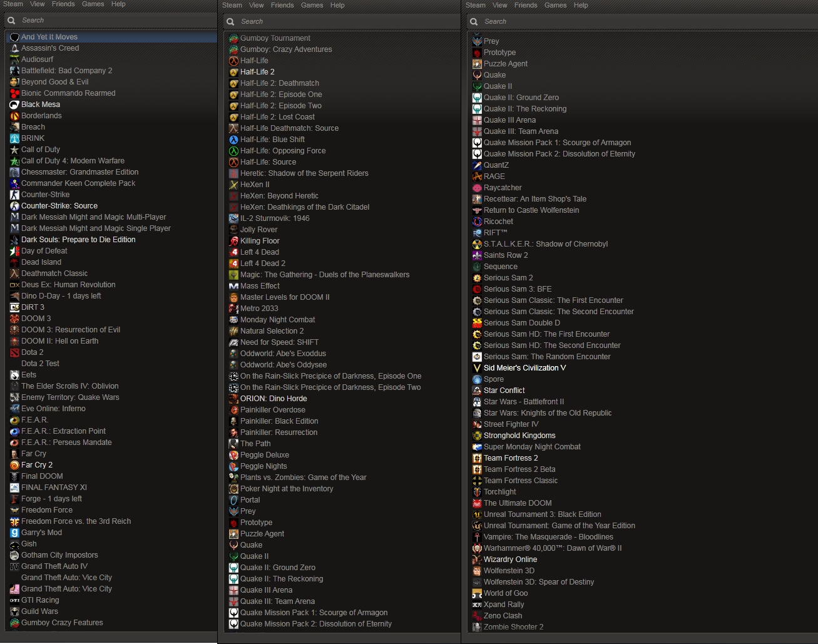Select Poker Night at the Inventory
The width and height of the screenshot is (818, 644).
[287, 489]
